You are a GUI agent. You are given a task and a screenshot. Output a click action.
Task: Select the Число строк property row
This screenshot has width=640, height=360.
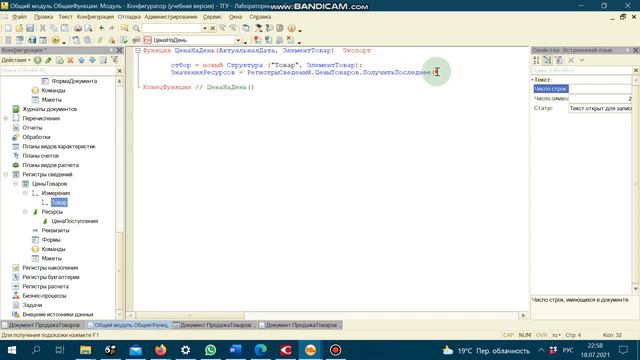coord(582,89)
